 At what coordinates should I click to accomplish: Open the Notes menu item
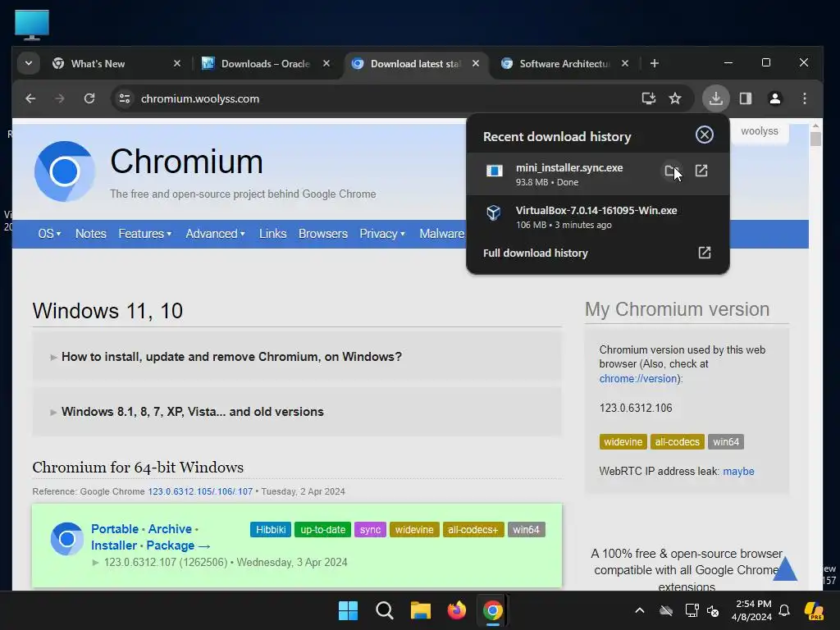pos(90,234)
